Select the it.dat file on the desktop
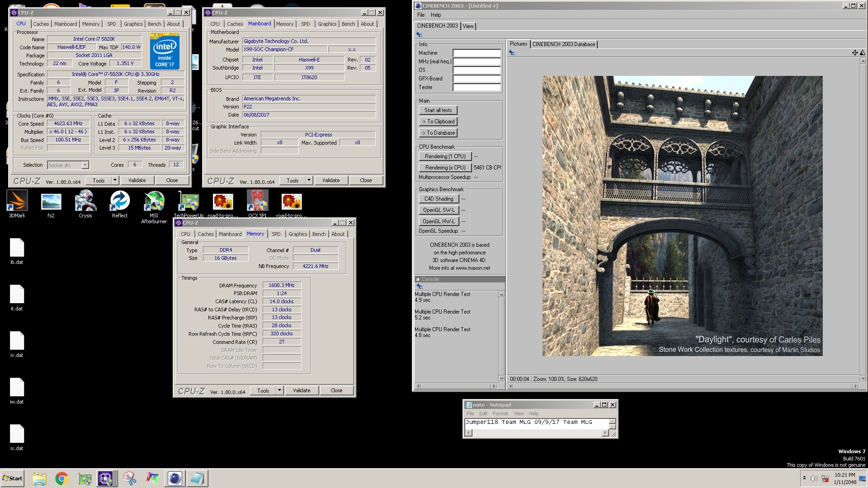 point(17,298)
